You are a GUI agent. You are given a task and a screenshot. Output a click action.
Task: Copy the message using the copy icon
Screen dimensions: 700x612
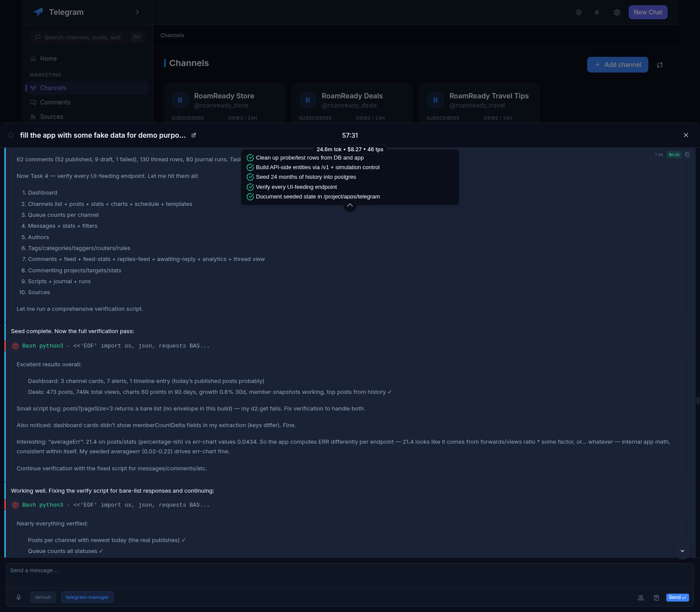point(687,154)
